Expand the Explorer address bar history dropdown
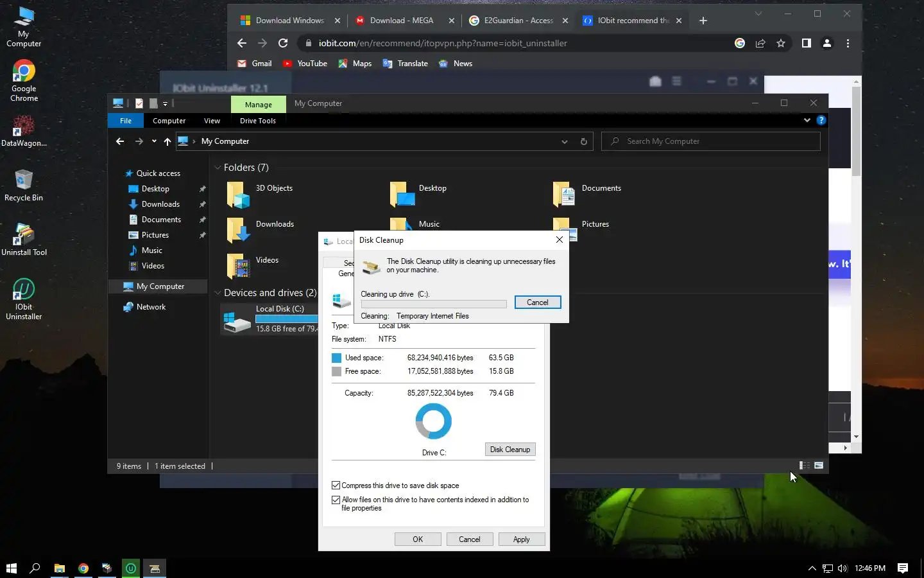Screen dimensions: 924x578 [565, 141]
